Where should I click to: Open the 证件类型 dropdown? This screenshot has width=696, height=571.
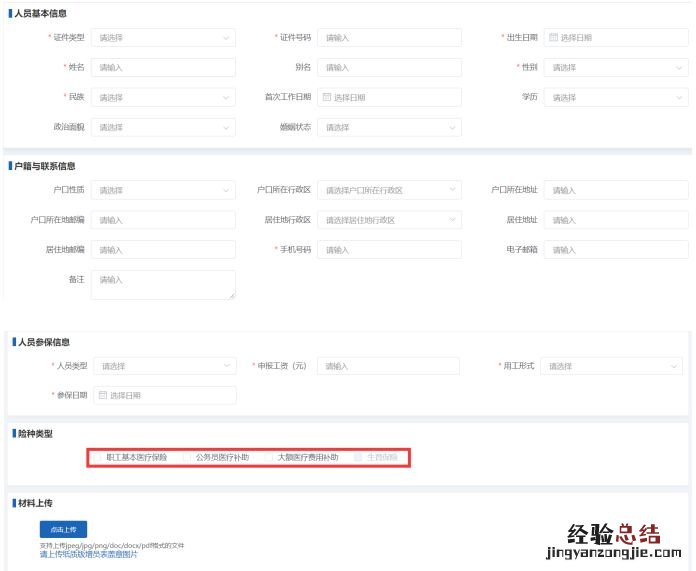[163, 38]
